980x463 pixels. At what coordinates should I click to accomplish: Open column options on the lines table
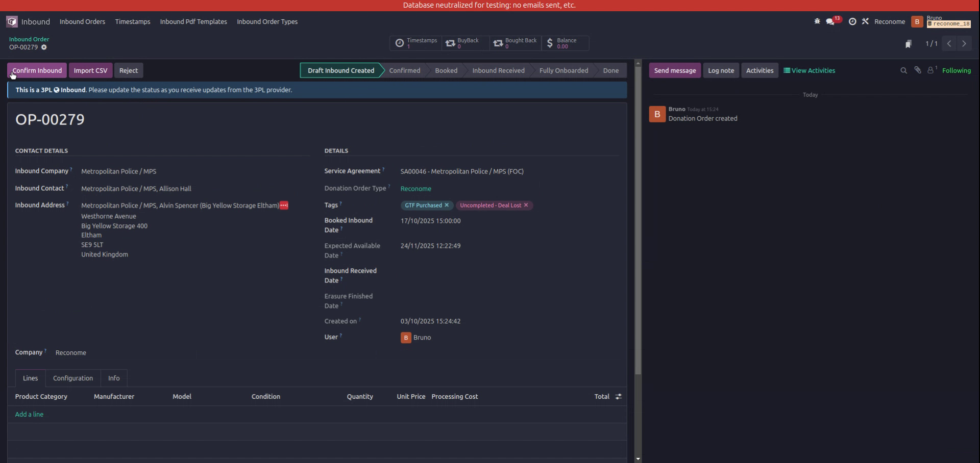[x=618, y=396]
